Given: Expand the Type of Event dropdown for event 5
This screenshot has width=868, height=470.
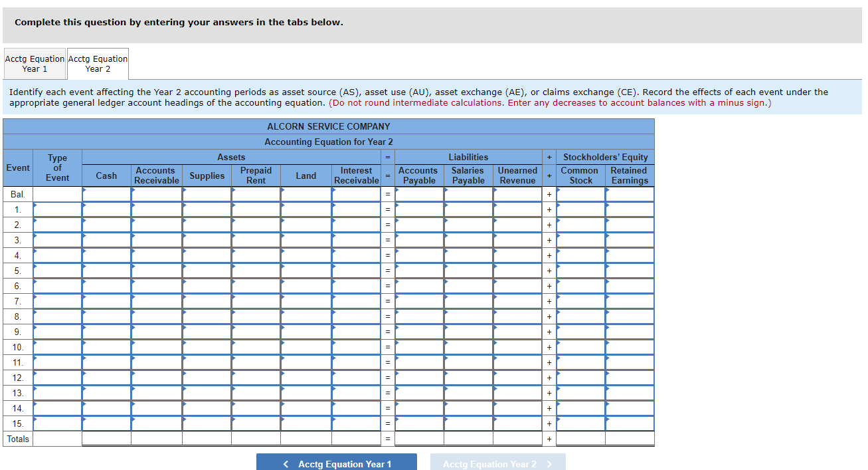Looking at the screenshot, I should pyautogui.click(x=58, y=271).
